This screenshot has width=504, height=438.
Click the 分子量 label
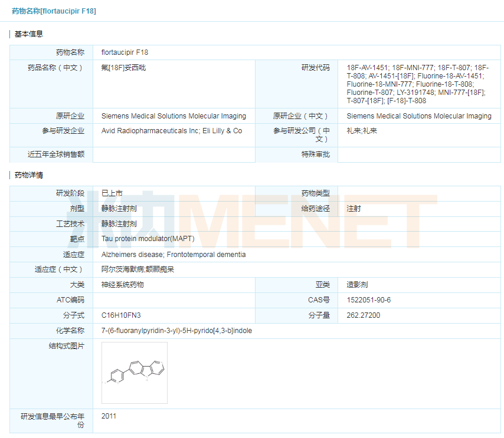tap(319, 315)
